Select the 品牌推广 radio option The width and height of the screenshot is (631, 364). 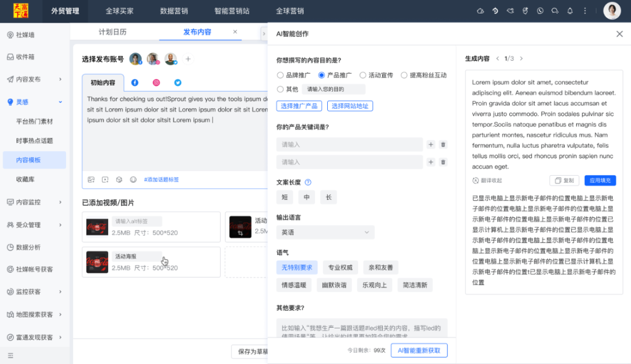pos(294,75)
